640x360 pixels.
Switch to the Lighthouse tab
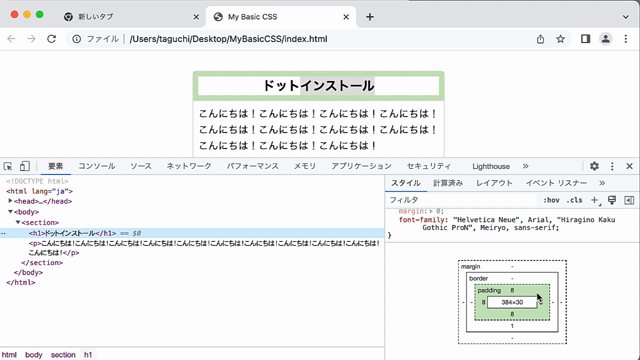coord(491,166)
